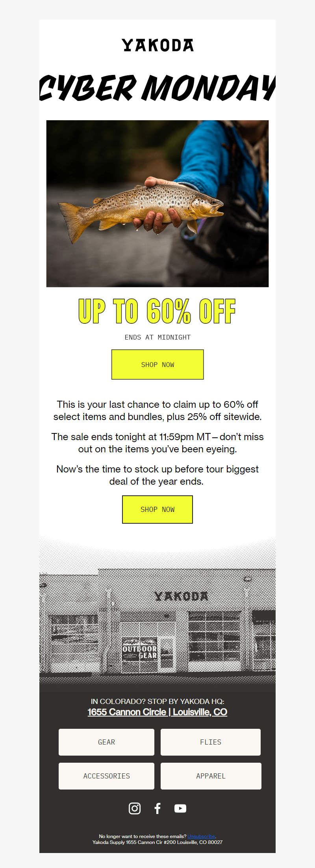This screenshot has height=868, width=315.
Task: Open the Facebook social icon
Action: click(x=157, y=808)
